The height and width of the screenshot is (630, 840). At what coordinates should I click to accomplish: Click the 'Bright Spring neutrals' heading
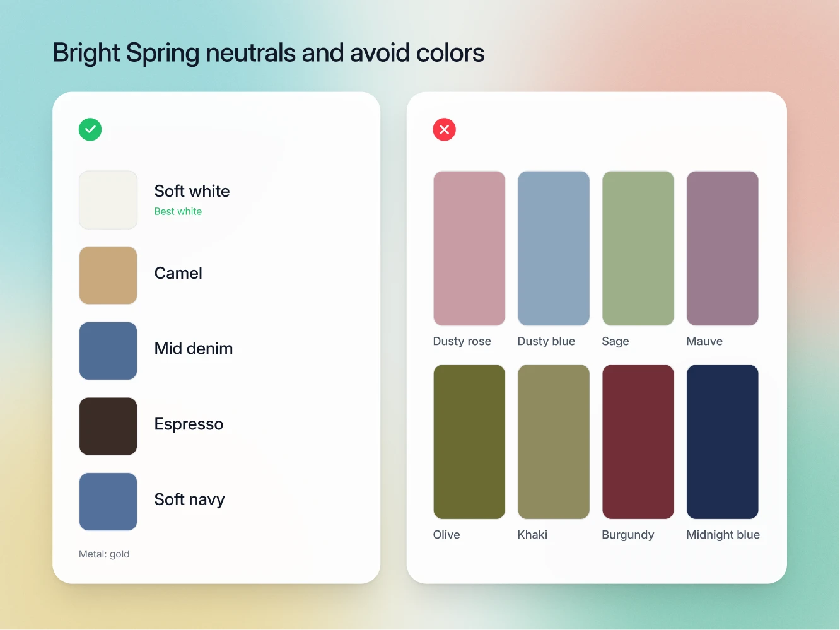pos(269,53)
